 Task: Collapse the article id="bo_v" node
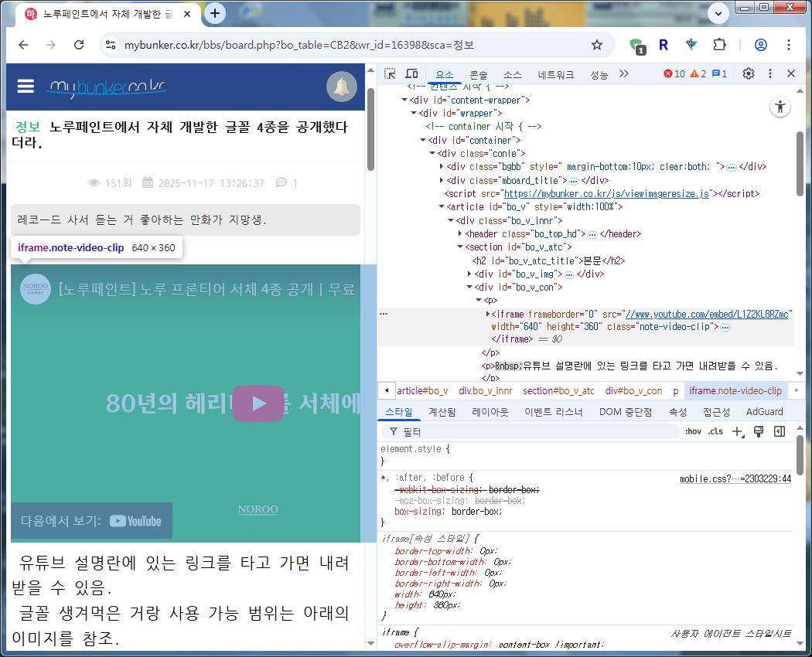tap(442, 207)
